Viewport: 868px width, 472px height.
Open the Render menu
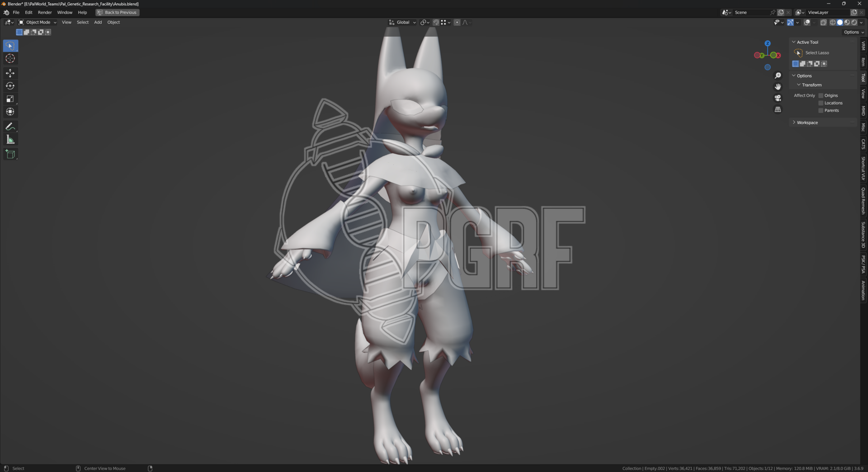pos(45,13)
